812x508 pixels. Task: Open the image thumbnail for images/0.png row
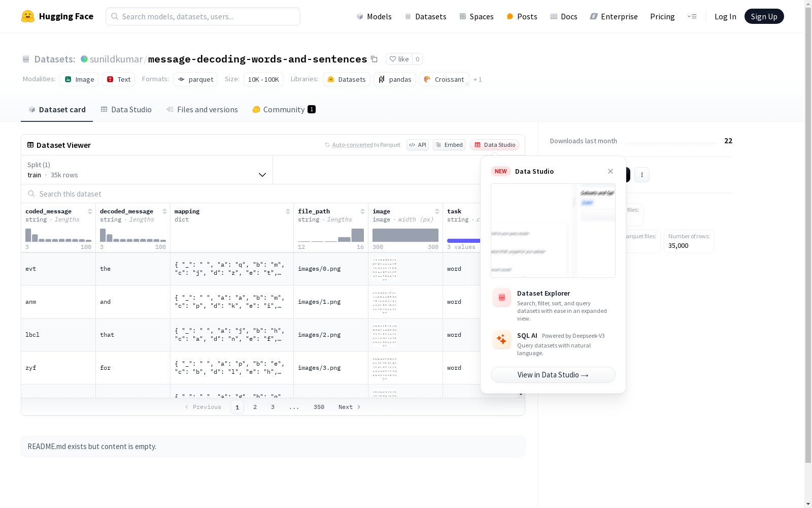pyautogui.click(x=385, y=269)
